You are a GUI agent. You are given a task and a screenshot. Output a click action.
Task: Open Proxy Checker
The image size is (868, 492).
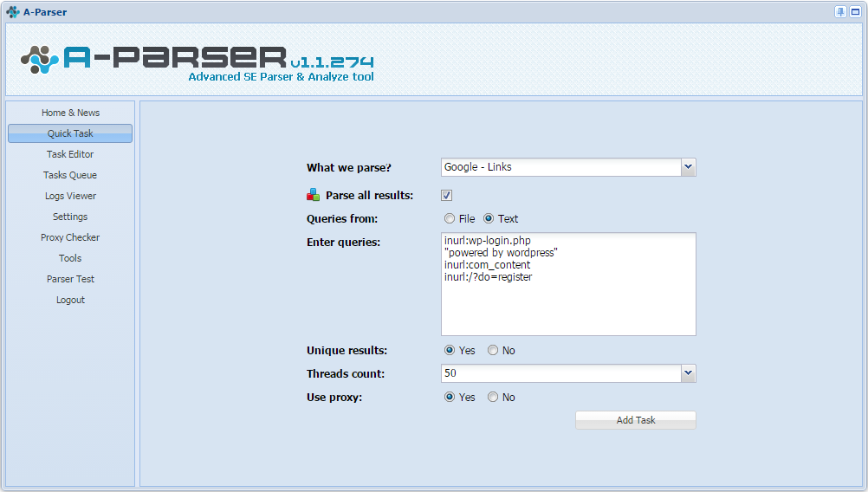70,237
